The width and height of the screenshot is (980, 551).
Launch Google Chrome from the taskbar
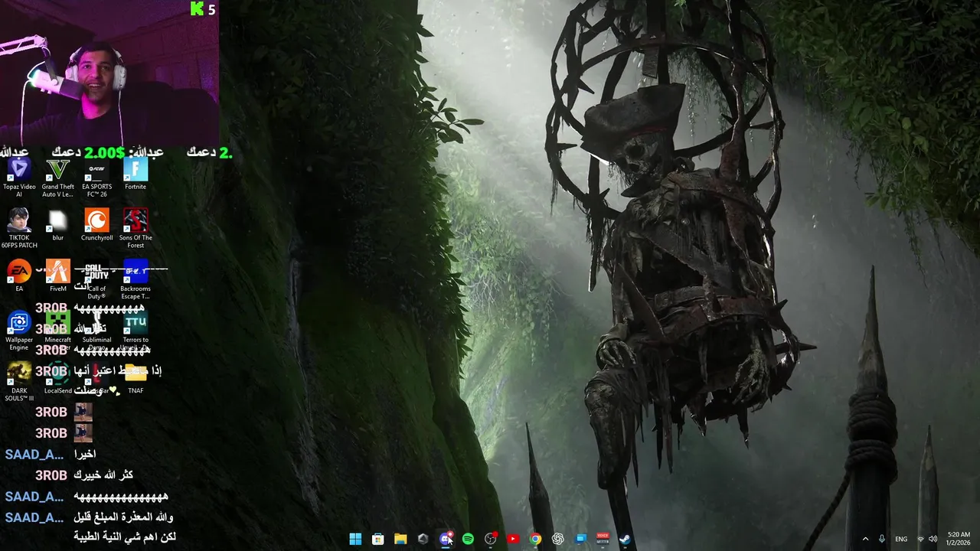point(536,539)
